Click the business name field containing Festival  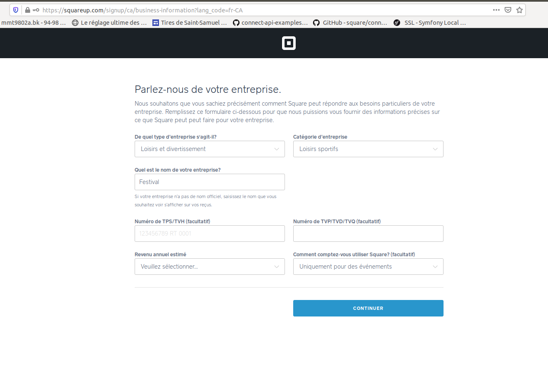coord(210,182)
